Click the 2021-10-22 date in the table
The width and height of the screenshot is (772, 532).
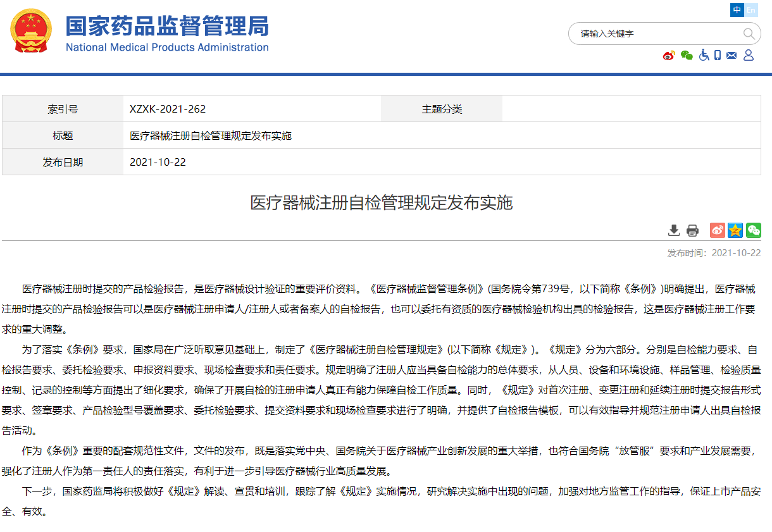coord(158,162)
